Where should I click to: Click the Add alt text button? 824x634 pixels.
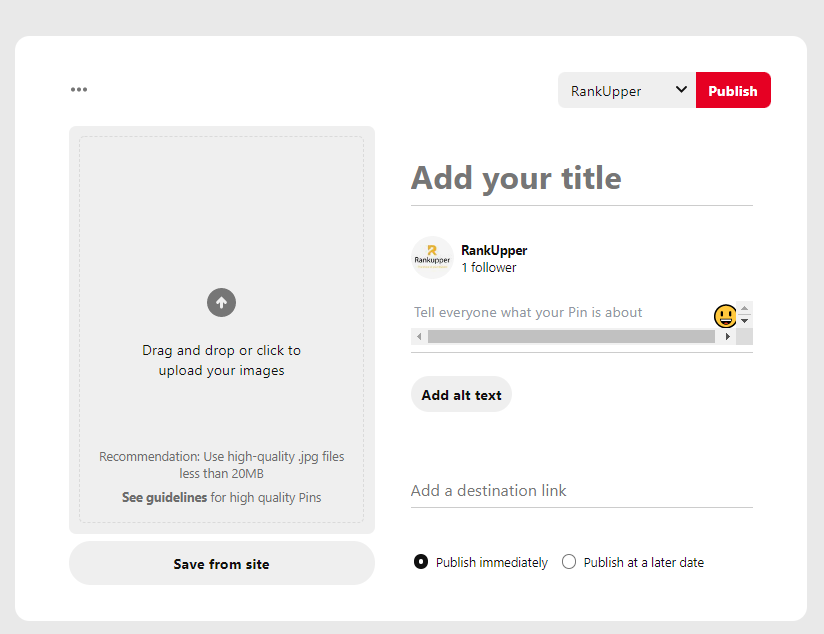point(461,395)
